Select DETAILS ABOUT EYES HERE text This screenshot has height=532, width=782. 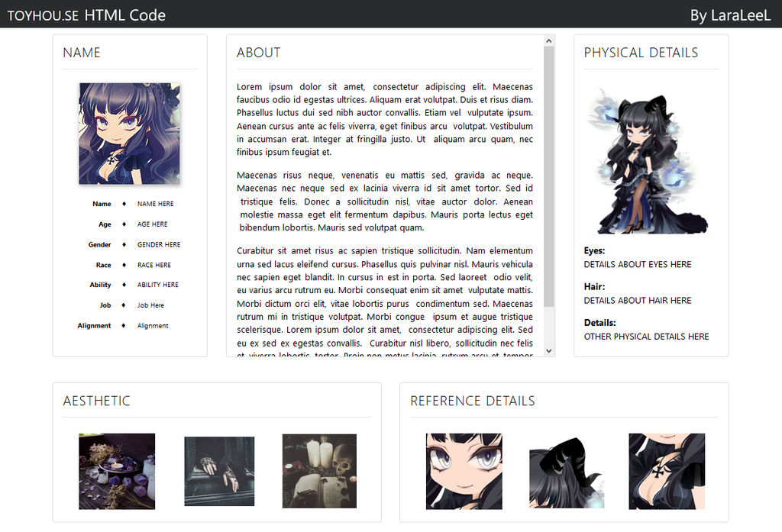[638, 264]
